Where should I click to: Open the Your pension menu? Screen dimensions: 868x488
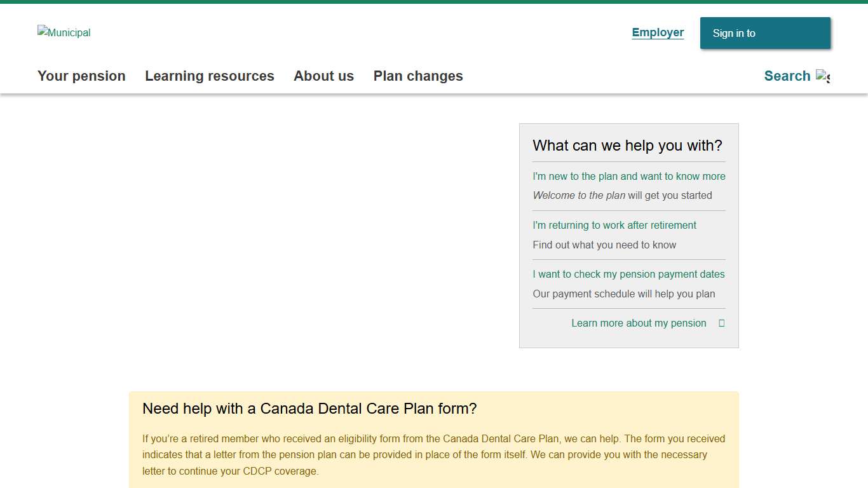pos(81,76)
